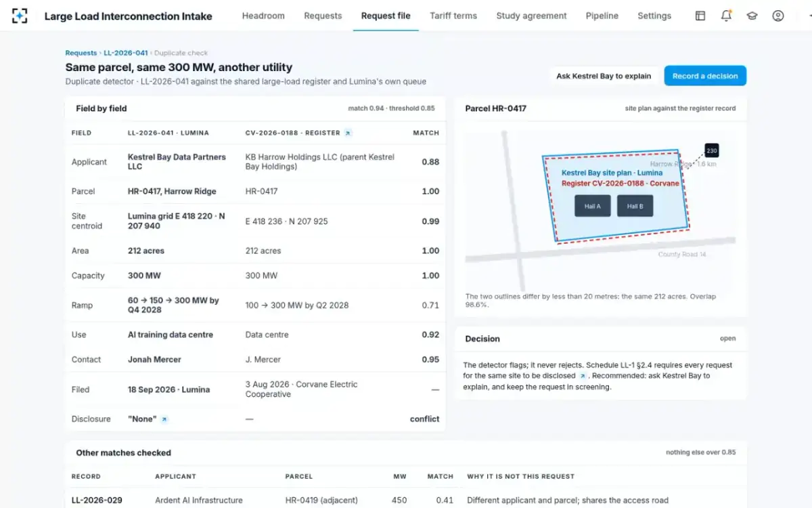Click "HR-0419 (adjacent)" parcel cell

coord(321,501)
